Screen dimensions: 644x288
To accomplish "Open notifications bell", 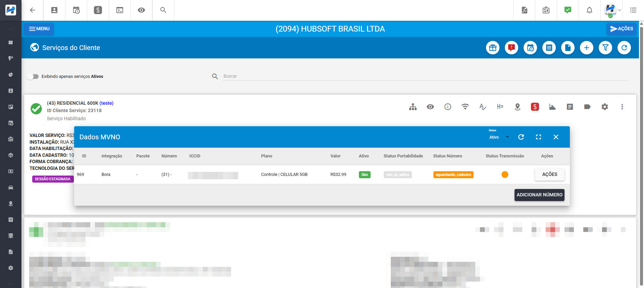I will click(x=589, y=10).
